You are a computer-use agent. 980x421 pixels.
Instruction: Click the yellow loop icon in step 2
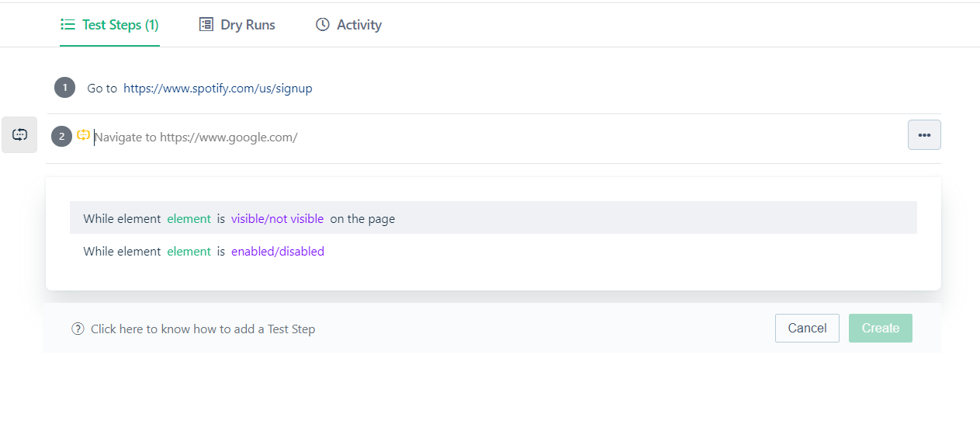pos(84,135)
